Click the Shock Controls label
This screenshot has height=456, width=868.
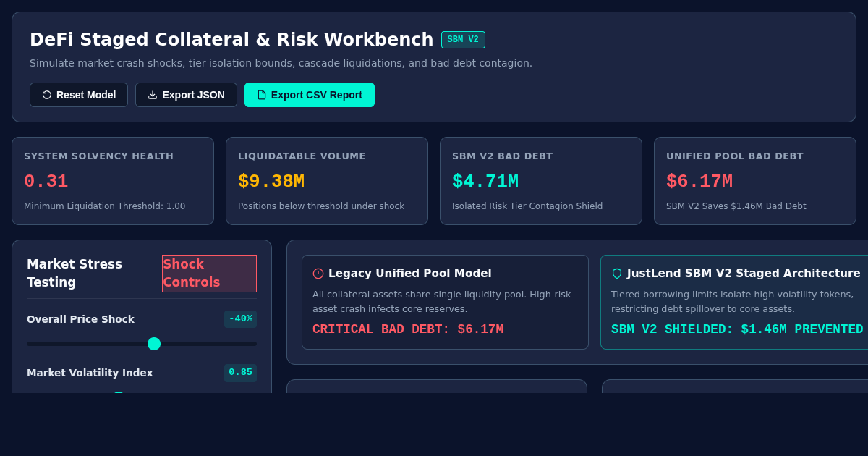tap(209, 274)
